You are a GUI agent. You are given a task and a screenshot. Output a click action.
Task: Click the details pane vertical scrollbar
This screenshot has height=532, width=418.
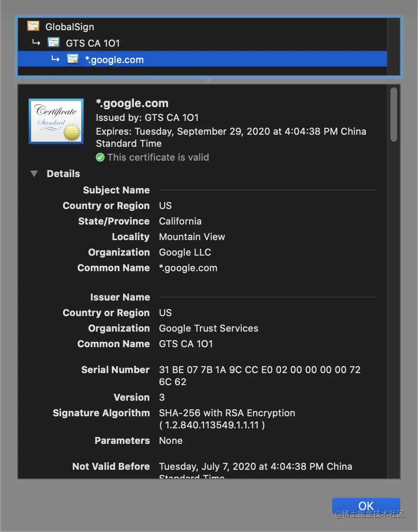pos(393,114)
